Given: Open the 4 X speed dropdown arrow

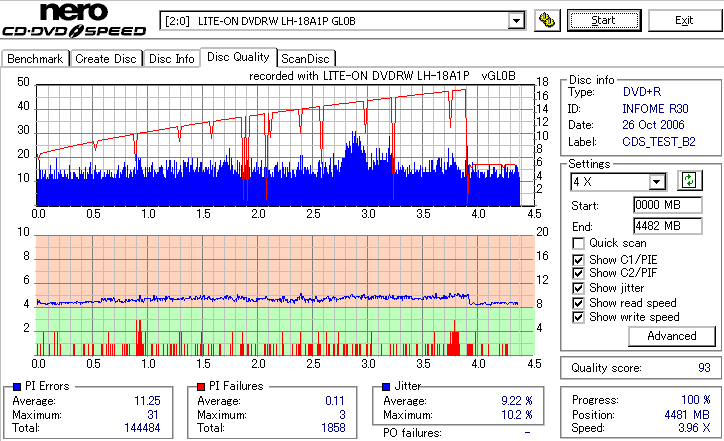Looking at the screenshot, I should (x=656, y=182).
